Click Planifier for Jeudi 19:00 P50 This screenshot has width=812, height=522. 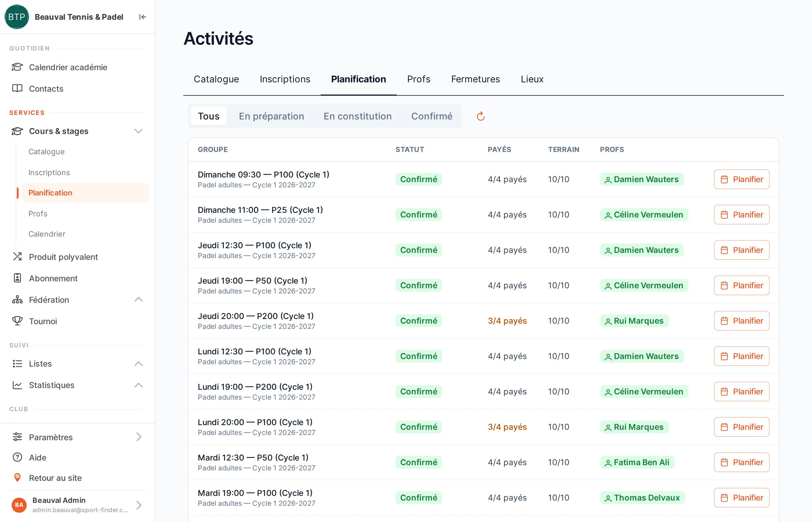point(742,285)
